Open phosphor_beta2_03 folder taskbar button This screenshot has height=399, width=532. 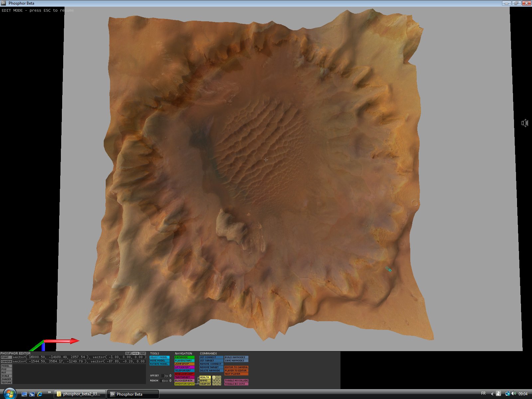[79, 394]
